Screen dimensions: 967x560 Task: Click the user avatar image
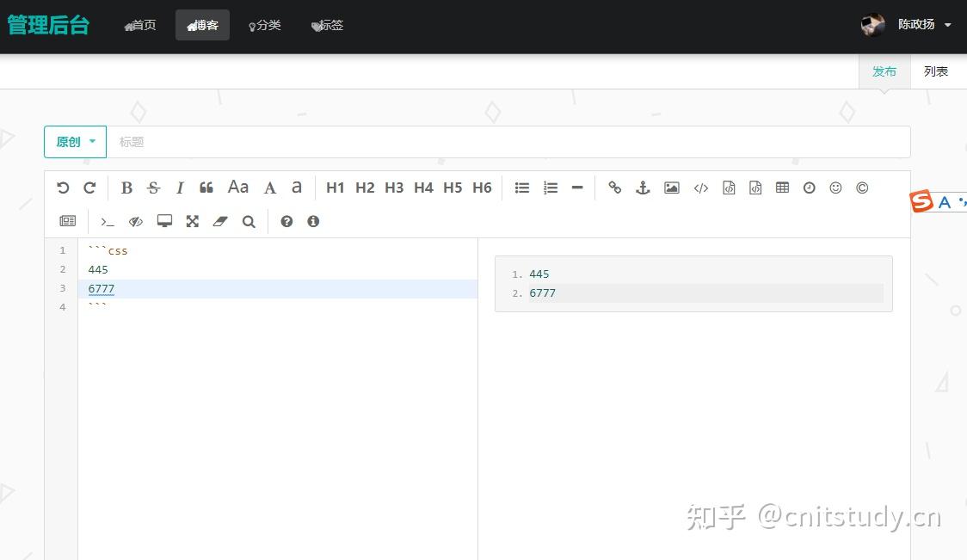tap(872, 25)
